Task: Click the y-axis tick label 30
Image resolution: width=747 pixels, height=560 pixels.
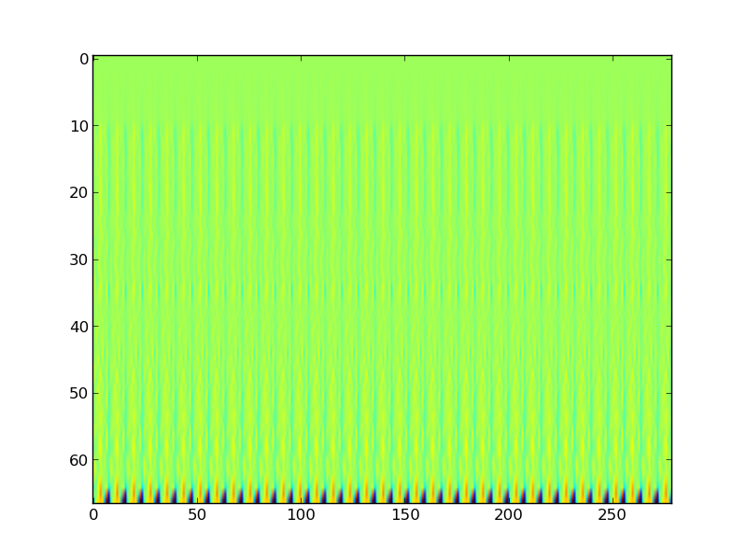Action: 79,259
